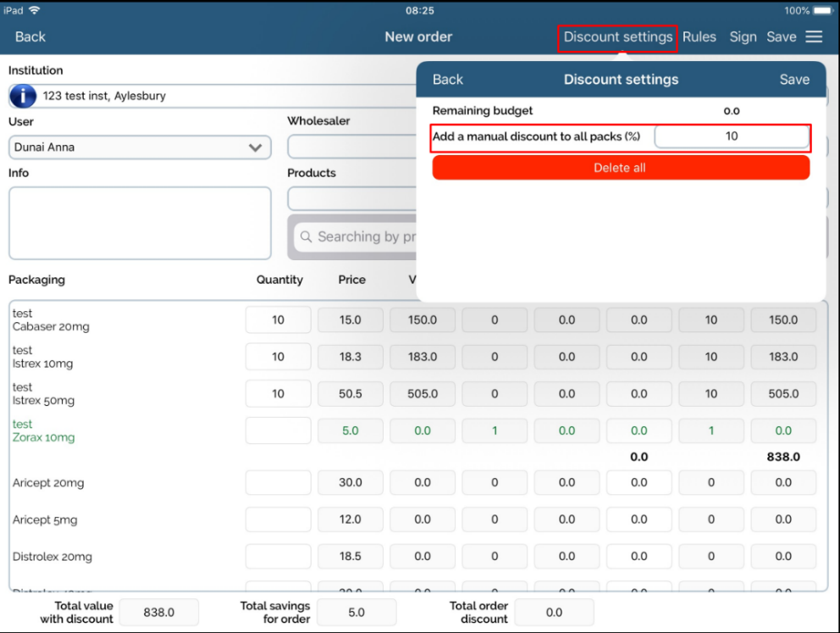Tap Sign in the top bar

click(743, 37)
